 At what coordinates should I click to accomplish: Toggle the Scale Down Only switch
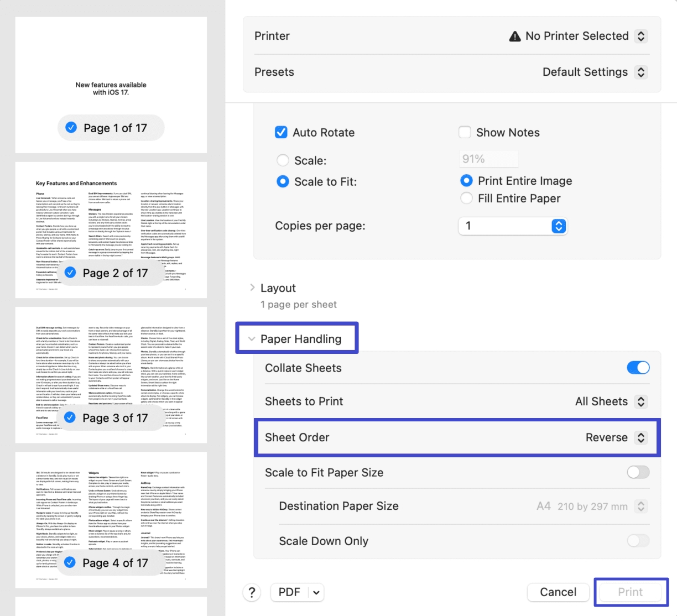pyautogui.click(x=638, y=541)
